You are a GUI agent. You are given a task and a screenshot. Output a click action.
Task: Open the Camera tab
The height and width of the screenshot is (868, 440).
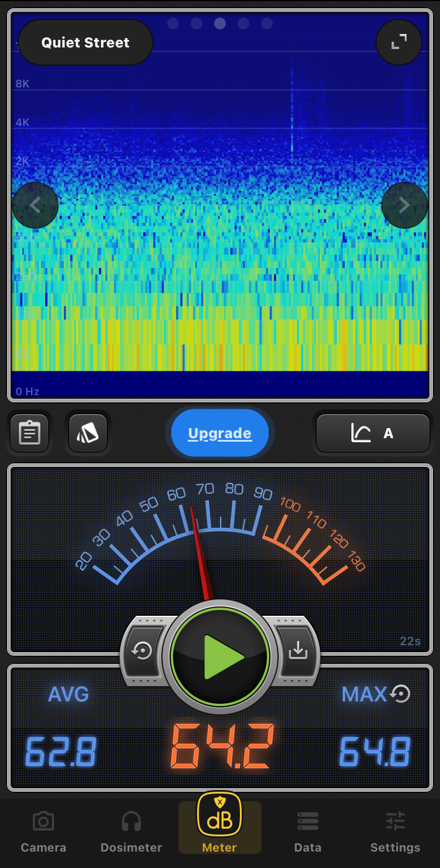(x=43, y=832)
